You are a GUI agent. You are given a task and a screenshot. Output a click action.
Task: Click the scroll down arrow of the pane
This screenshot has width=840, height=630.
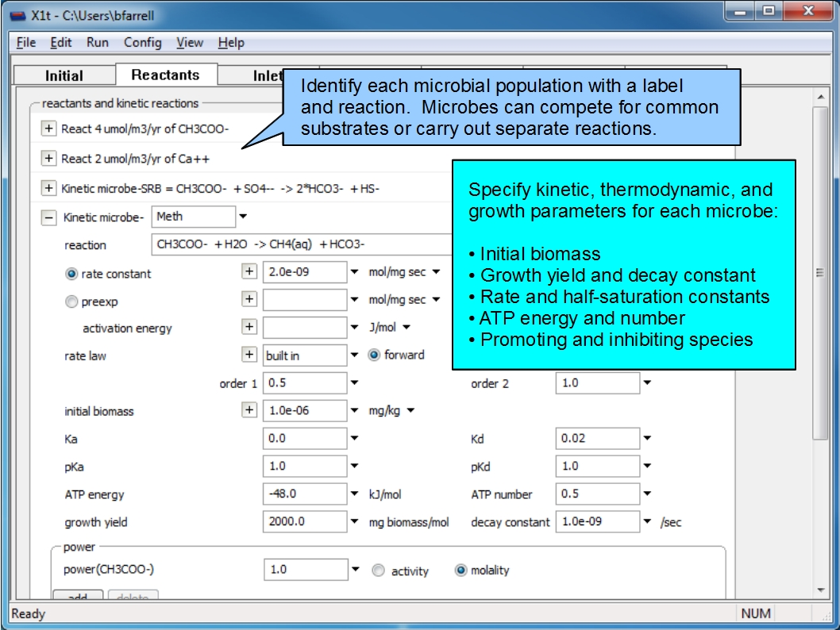tap(821, 590)
